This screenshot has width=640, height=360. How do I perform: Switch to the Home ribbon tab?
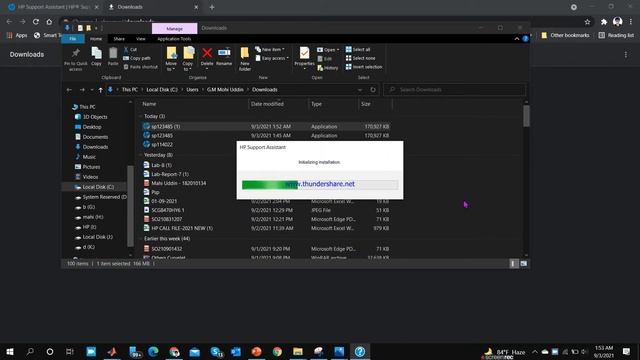point(96,39)
